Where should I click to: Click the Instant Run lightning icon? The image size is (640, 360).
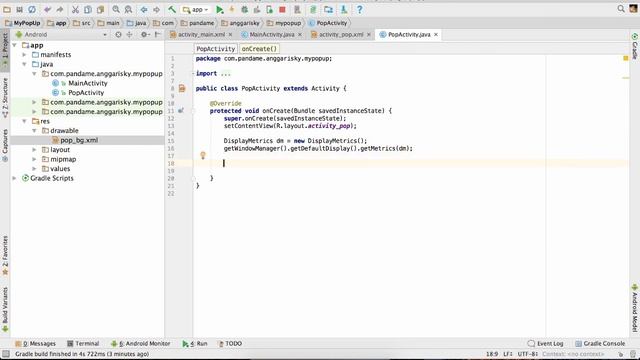[232, 9]
